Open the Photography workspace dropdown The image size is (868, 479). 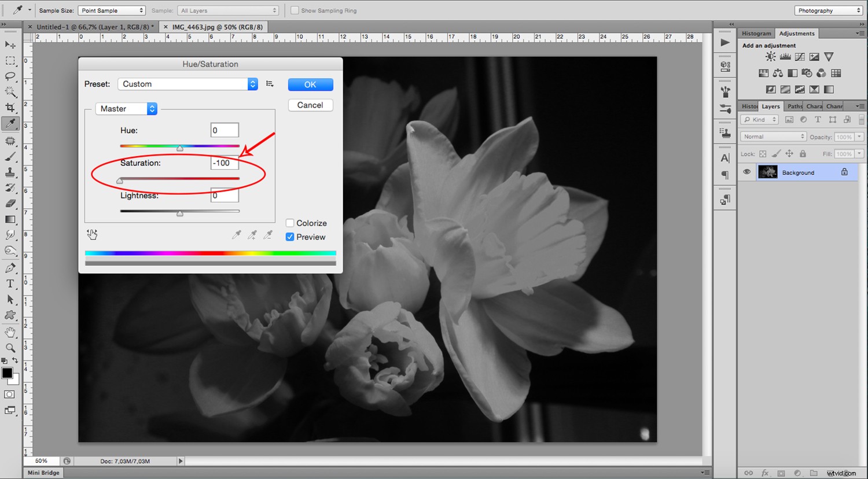828,10
